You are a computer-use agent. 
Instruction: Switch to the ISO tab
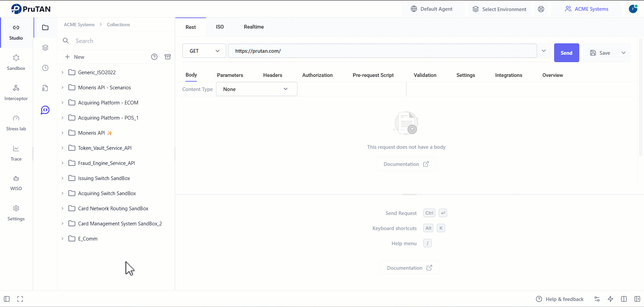tap(220, 27)
